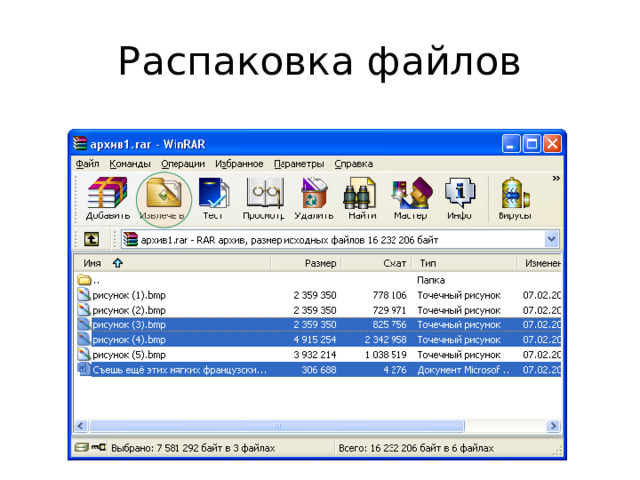Screen dimensions: 640x480
Task: Open the Просмотр (View) tool
Action: pyautogui.click(x=264, y=198)
